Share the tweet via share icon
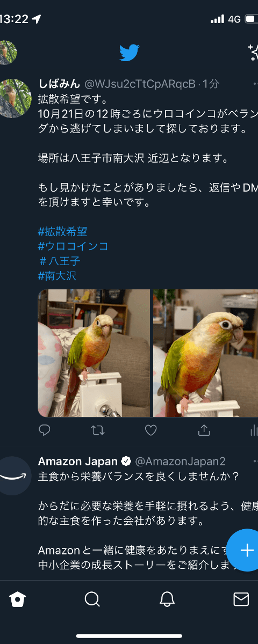 click(x=204, y=430)
